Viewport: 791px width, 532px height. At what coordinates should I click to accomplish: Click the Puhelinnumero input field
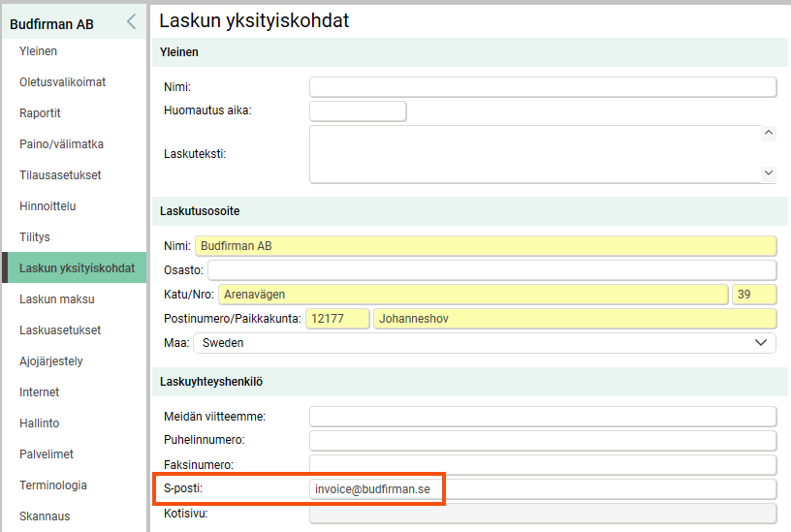(543, 441)
